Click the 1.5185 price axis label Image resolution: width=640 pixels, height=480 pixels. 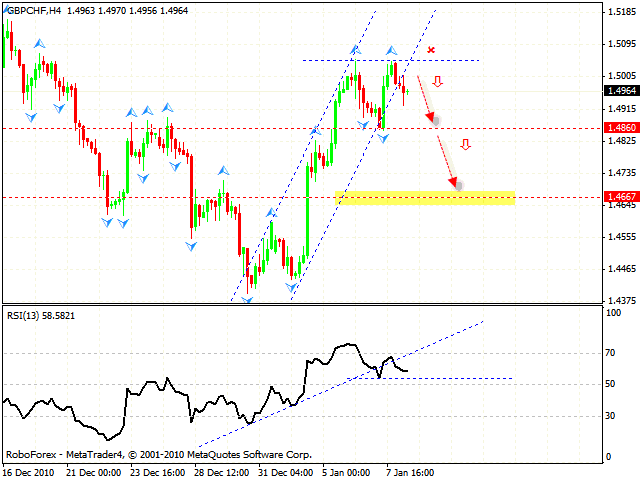click(622, 12)
